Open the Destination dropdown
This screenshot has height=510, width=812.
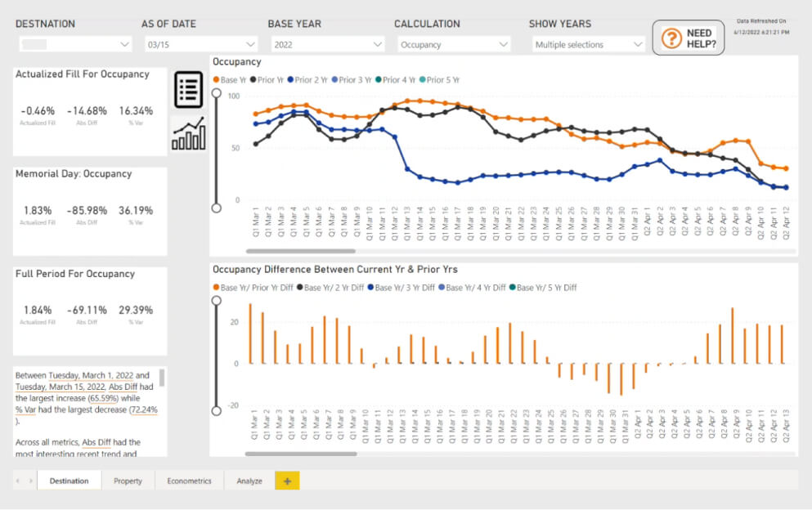[75, 44]
